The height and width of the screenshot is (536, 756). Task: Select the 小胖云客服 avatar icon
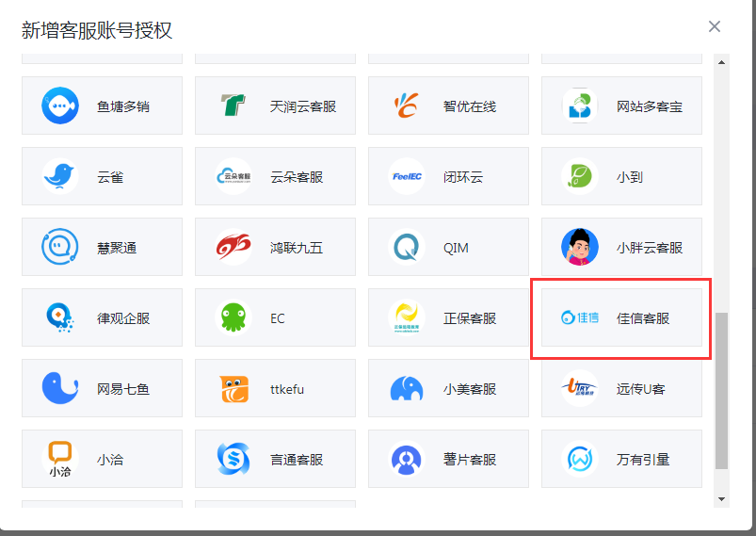click(580, 247)
